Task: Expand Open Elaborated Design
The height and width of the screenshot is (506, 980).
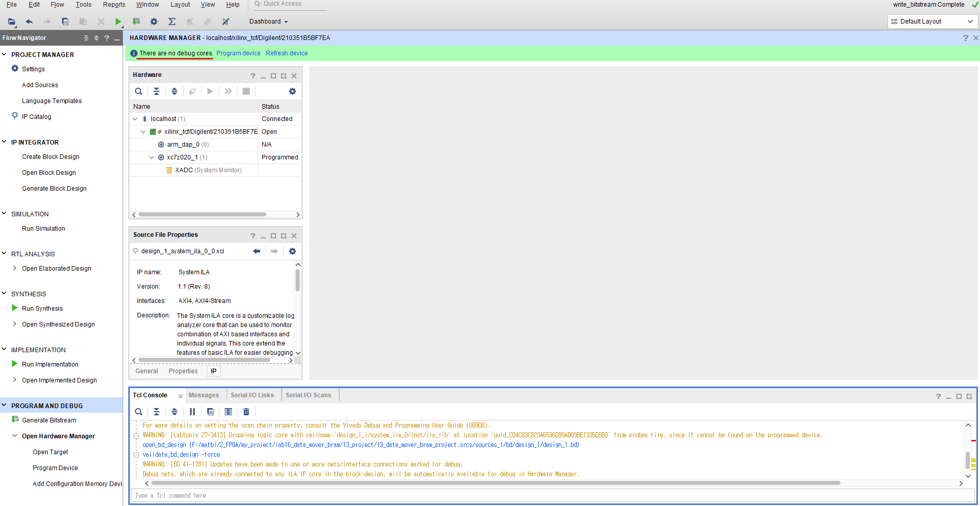Action: 14,268
